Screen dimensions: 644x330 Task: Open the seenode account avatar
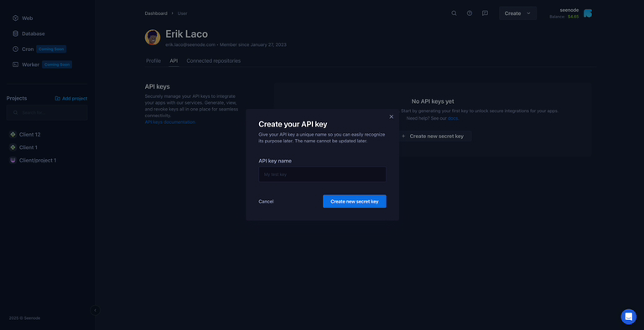click(588, 13)
